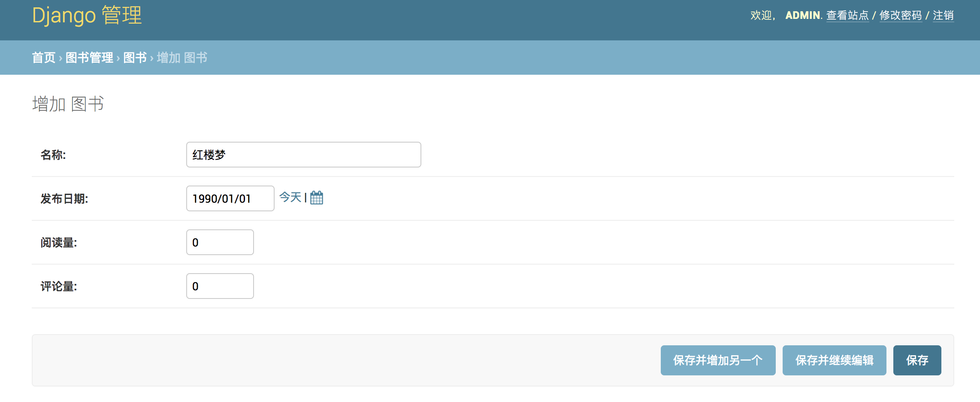Open the calendar date picker icon
Screen dimensions: 980x402
(317, 198)
